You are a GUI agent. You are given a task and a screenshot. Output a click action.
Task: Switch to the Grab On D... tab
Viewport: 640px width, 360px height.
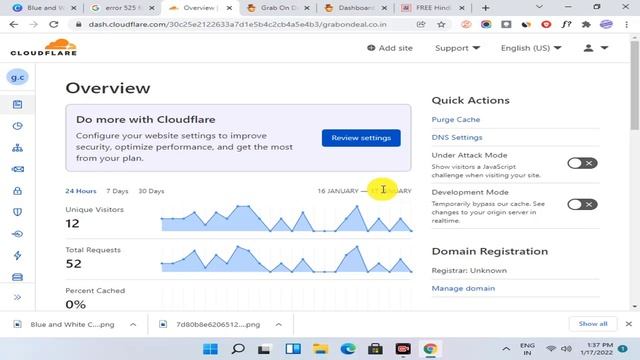[x=279, y=8]
